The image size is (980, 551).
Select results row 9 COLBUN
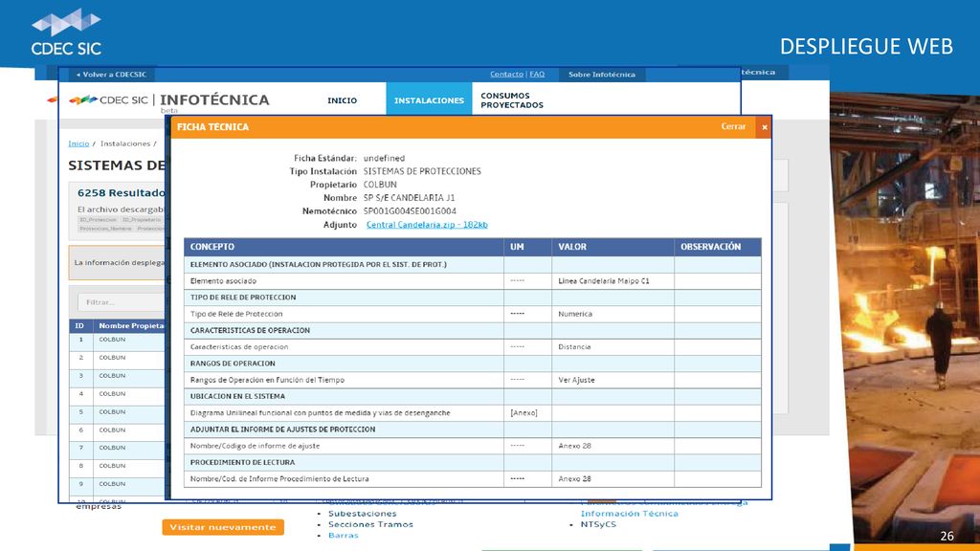tap(118, 484)
